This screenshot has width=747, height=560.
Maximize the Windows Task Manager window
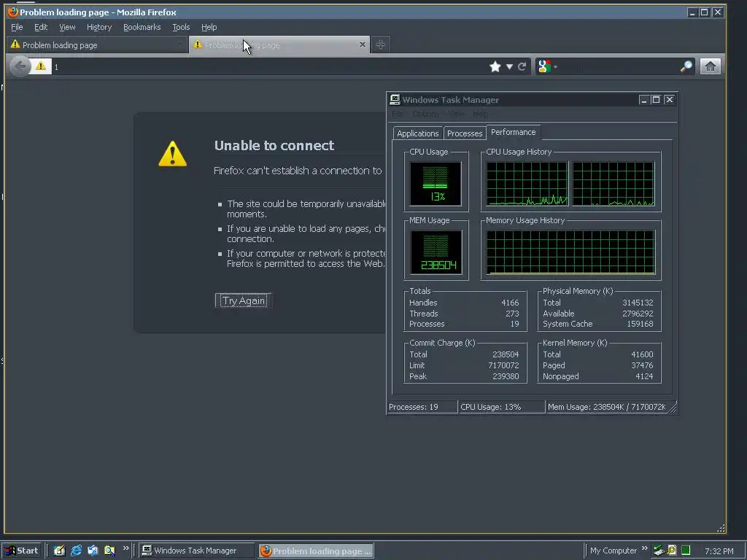click(x=656, y=99)
